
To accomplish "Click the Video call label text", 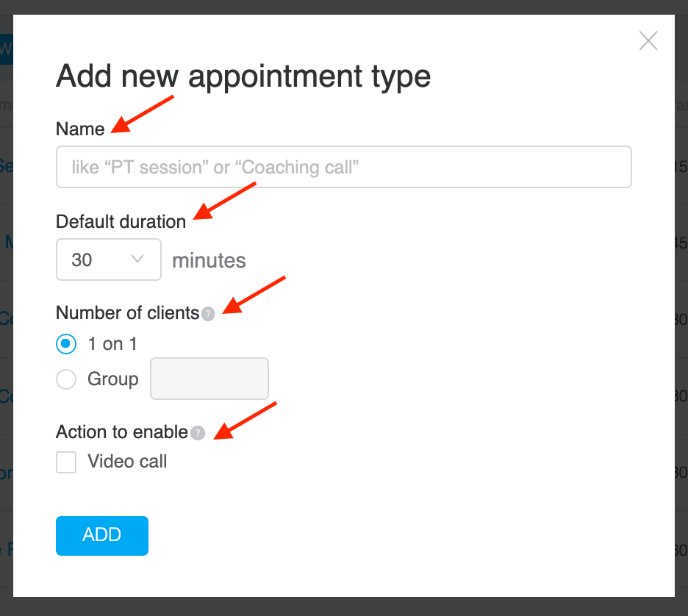I will (127, 462).
